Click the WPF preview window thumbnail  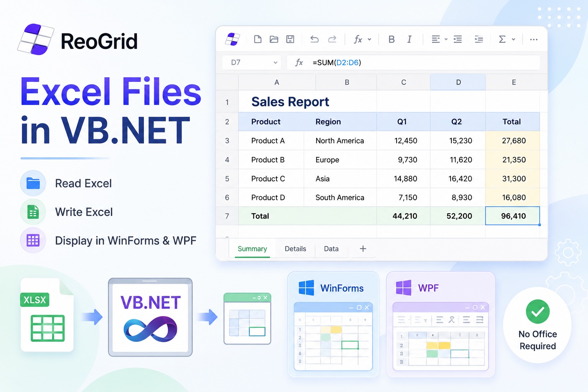[441, 336]
